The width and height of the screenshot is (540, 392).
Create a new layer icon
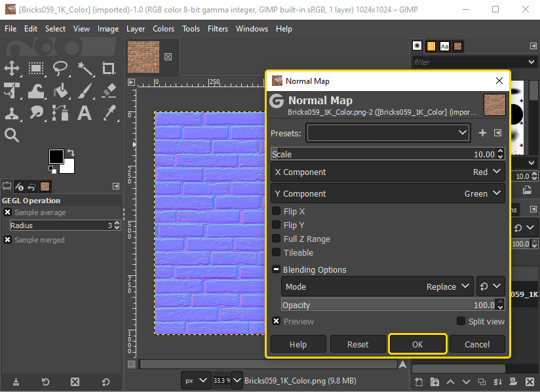pos(419,382)
